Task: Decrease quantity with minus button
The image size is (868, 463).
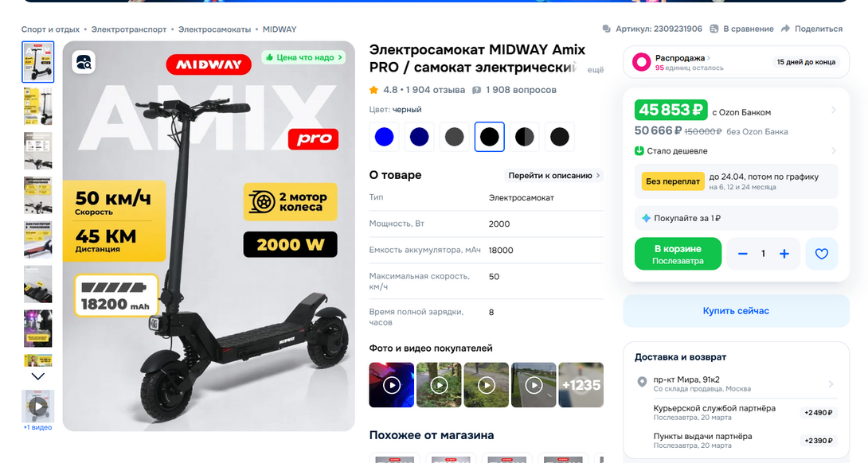Action: pos(743,254)
